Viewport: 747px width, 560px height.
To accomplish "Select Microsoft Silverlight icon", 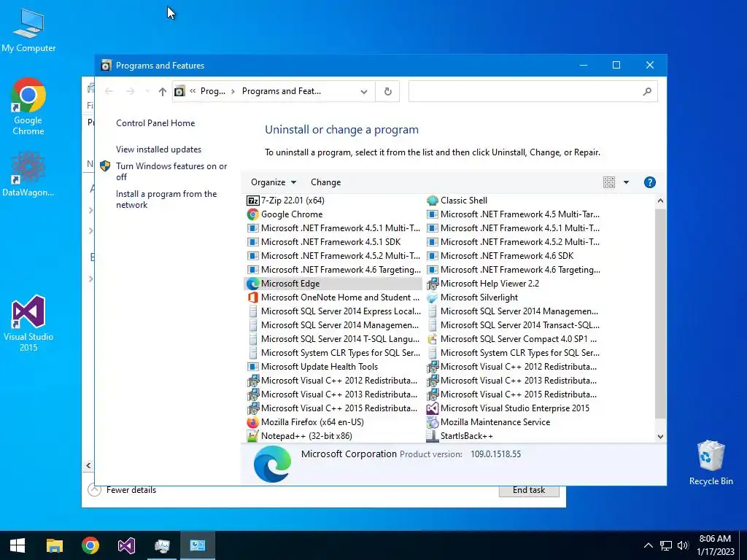I will (x=432, y=297).
